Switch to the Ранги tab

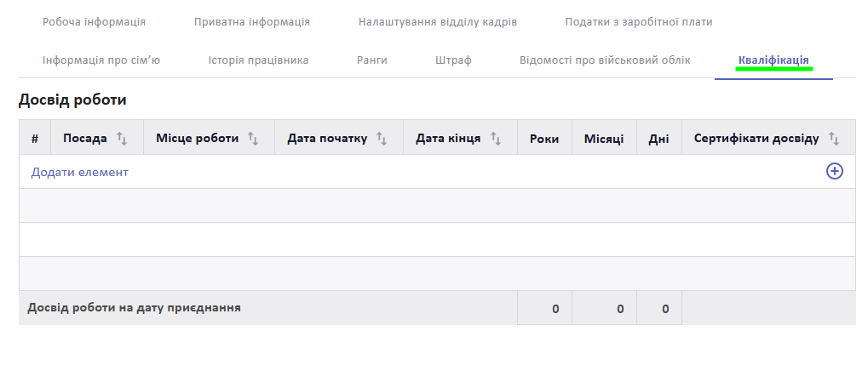(372, 60)
